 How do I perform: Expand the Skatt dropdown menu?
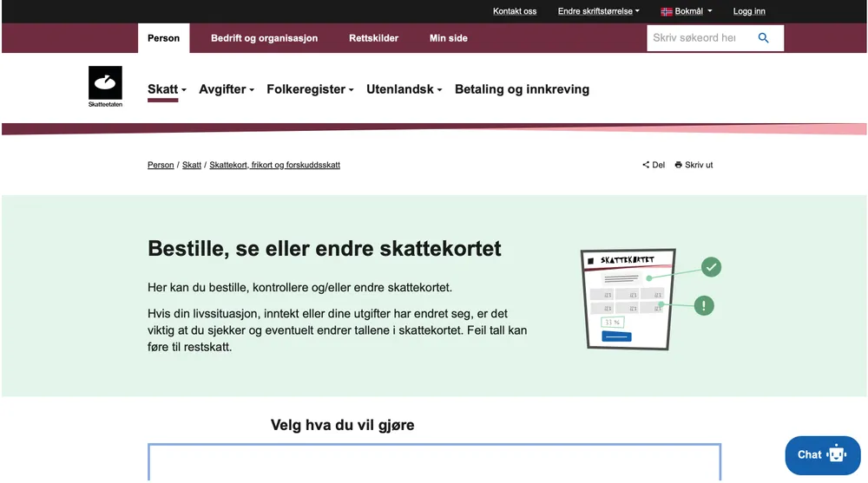click(167, 89)
